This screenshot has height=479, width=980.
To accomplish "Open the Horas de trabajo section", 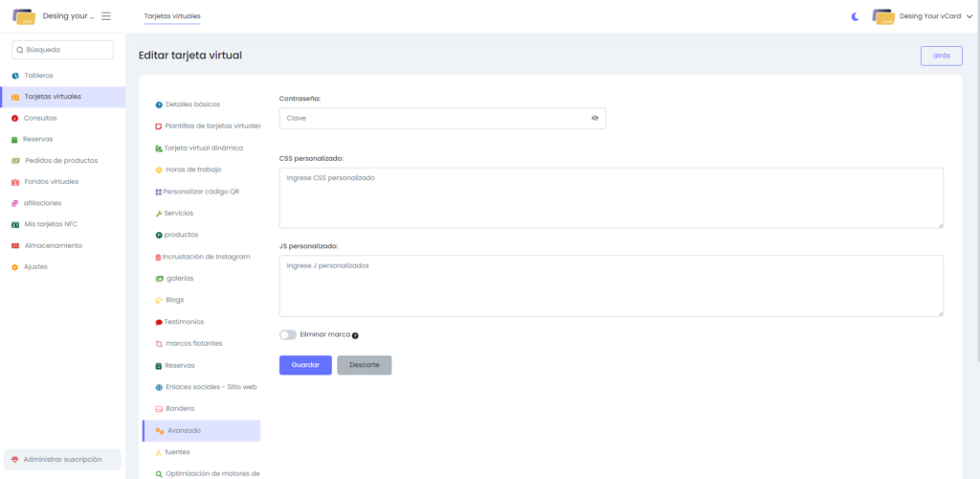I will [x=193, y=170].
